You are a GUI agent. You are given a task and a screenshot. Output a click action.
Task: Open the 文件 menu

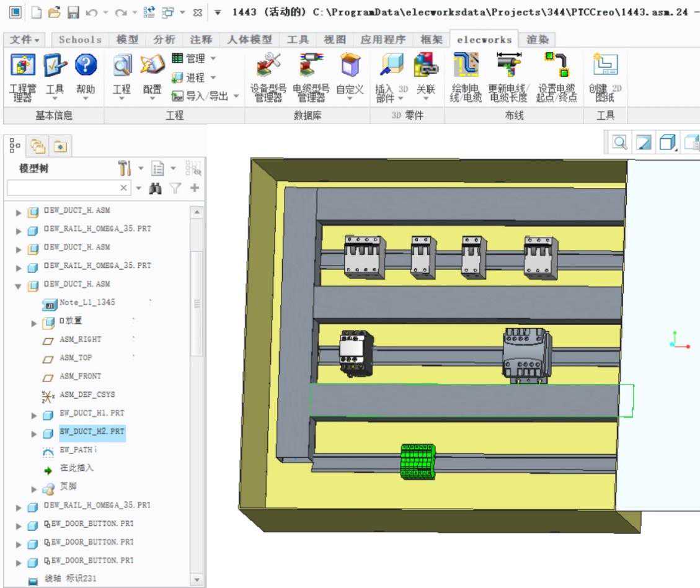(x=27, y=39)
